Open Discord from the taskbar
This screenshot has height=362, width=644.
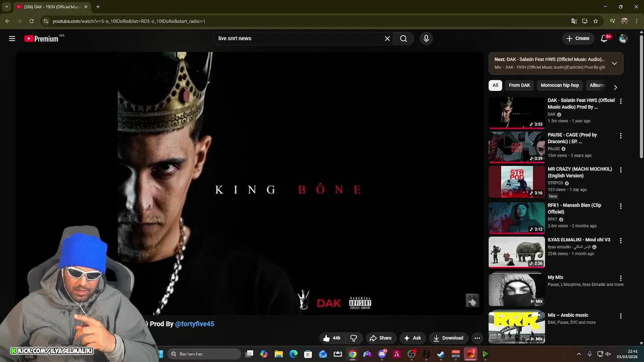point(382,354)
